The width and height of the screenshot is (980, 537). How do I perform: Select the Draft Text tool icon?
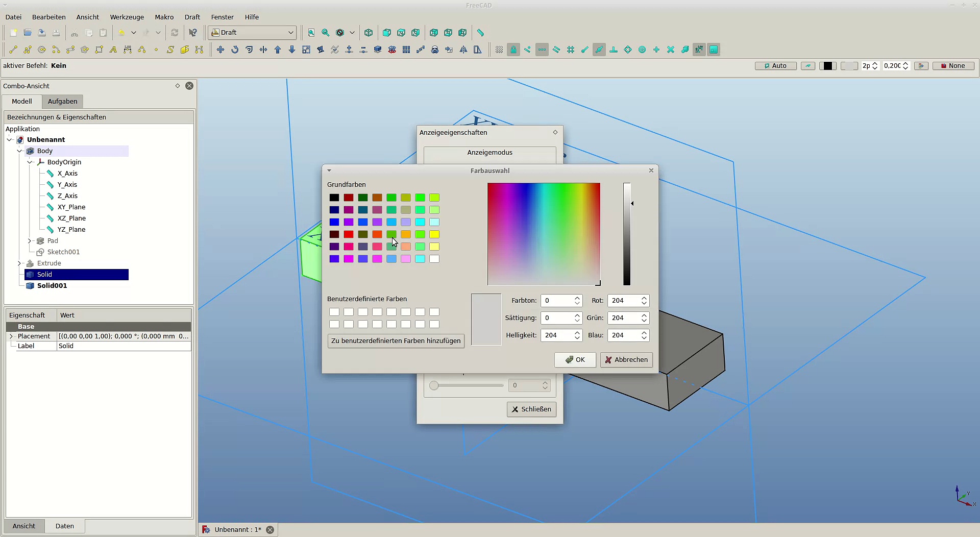113,50
